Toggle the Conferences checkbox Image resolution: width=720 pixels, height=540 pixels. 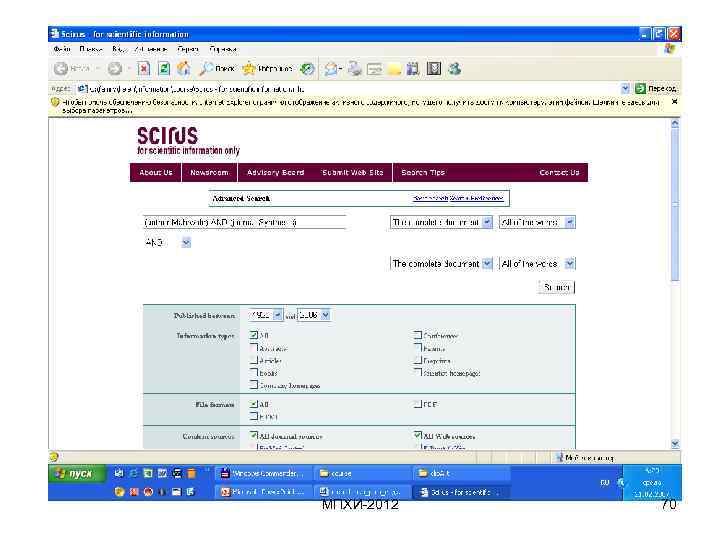point(417,335)
